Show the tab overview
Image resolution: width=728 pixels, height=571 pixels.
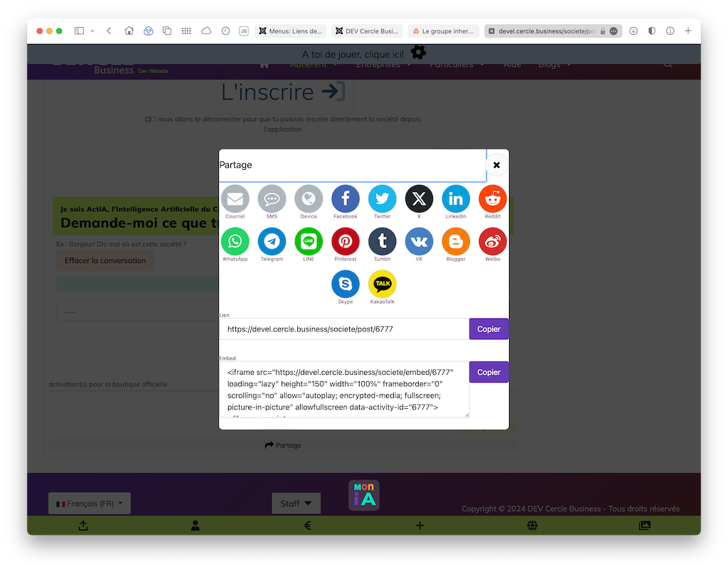point(167,31)
